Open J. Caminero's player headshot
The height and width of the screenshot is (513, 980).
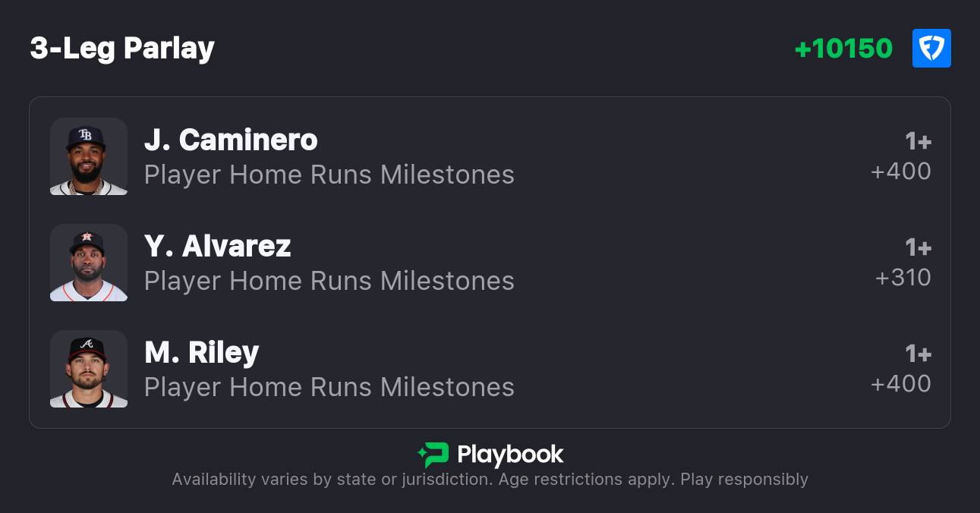point(89,156)
